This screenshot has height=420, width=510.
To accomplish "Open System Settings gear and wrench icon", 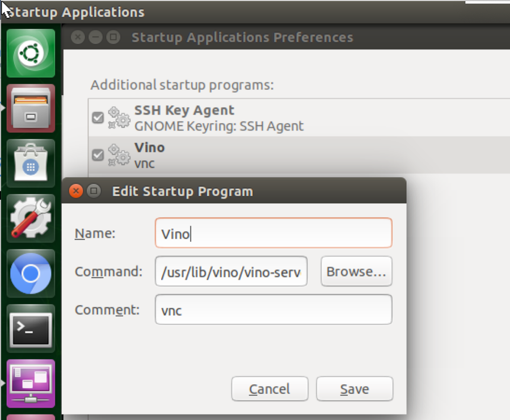I will point(31,219).
